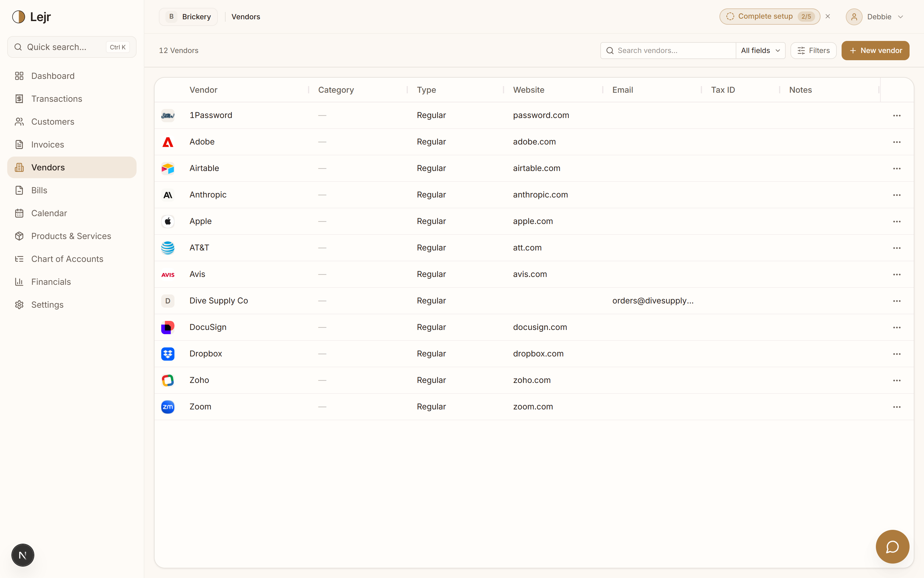
Task: Click the Tax ID column header
Action: point(723,90)
